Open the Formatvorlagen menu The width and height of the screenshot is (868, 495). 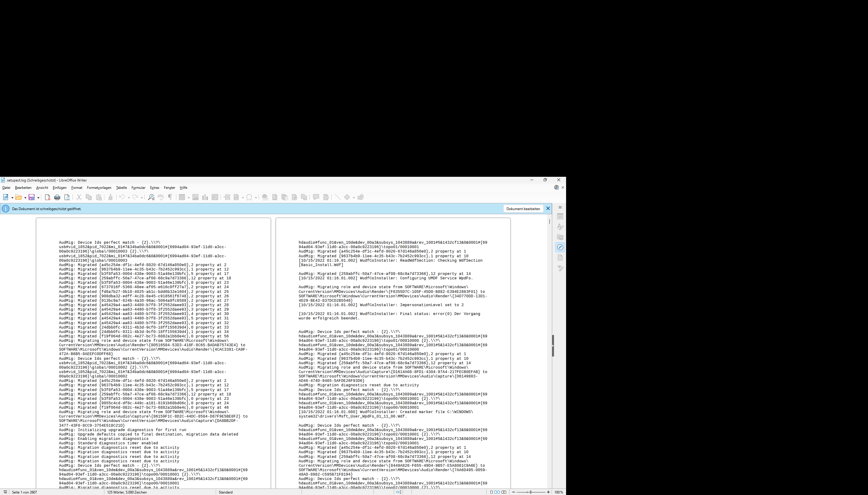pyautogui.click(x=99, y=188)
